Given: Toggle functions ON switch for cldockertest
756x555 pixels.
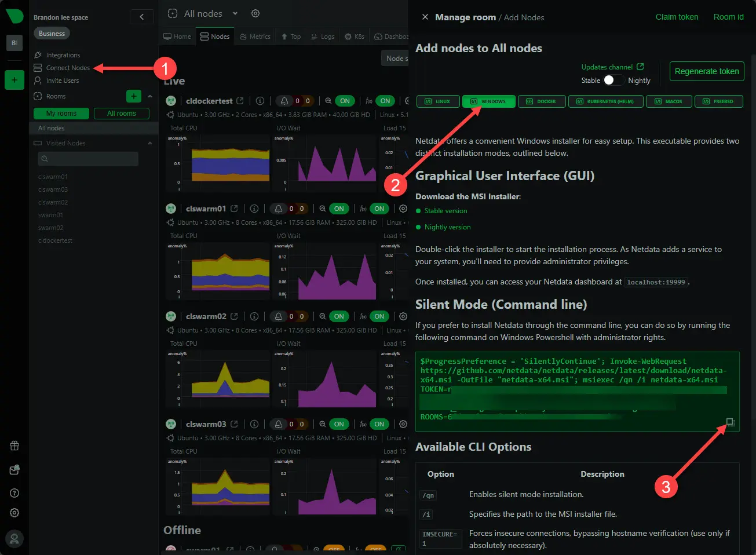Looking at the screenshot, I should click(385, 101).
